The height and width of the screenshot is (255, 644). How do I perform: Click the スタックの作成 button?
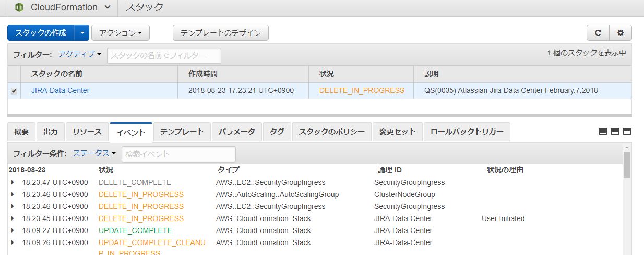tap(41, 32)
